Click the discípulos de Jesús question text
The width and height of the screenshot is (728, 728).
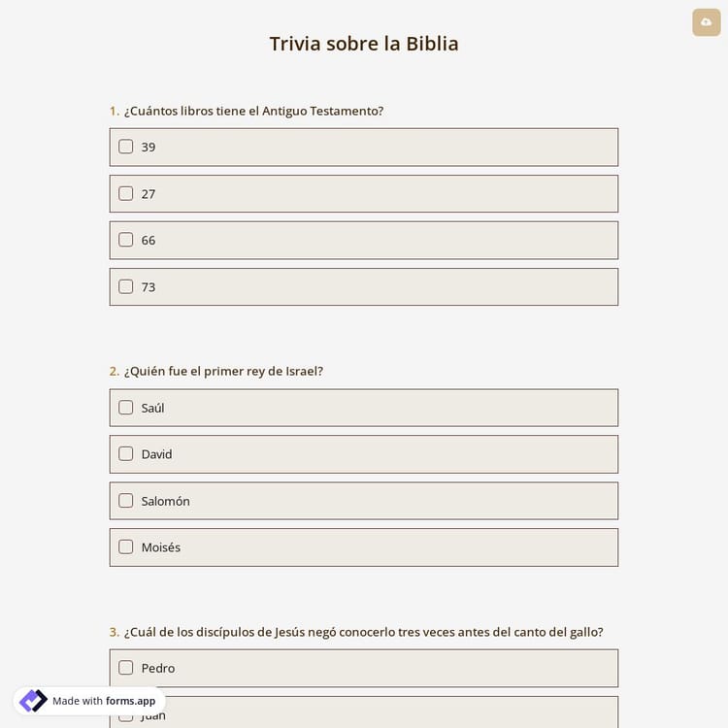pyautogui.click(x=363, y=632)
